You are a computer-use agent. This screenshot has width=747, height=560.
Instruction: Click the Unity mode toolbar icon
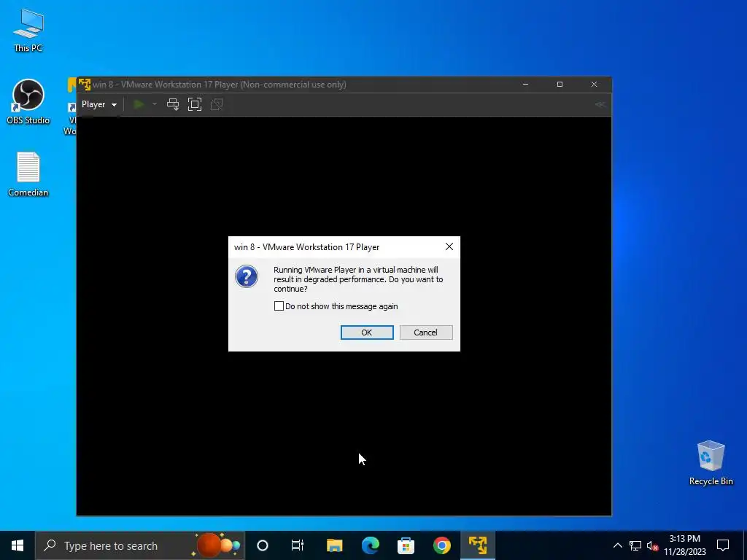(217, 104)
